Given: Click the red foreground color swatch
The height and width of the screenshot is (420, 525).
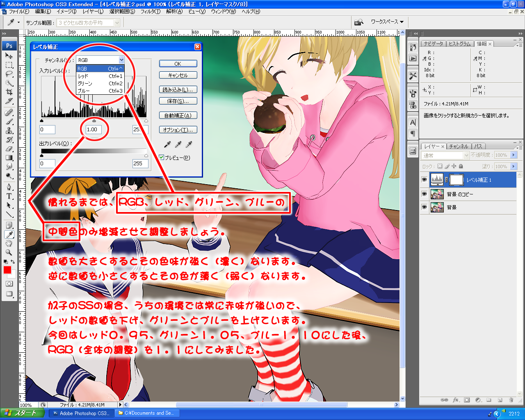Looking at the screenshot, I should coord(7,270).
